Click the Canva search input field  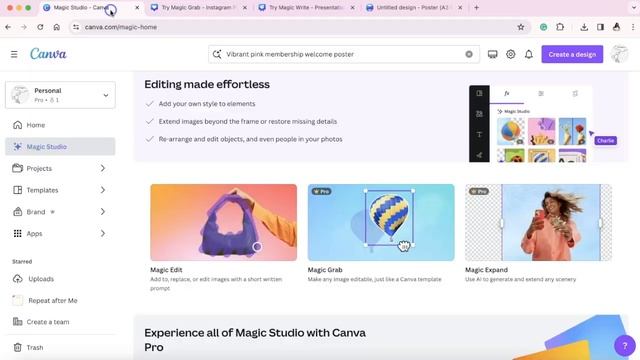click(x=344, y=54)
